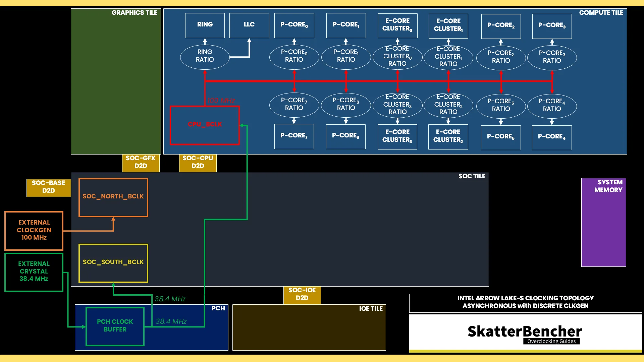Click the P-Core 0 Ratio ellipse
Viewport: 644px width, 362px height.
[x=294, y=57]
